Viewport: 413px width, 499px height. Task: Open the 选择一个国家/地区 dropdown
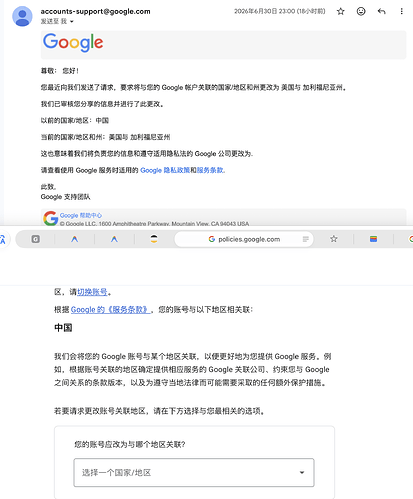(194, 473)
